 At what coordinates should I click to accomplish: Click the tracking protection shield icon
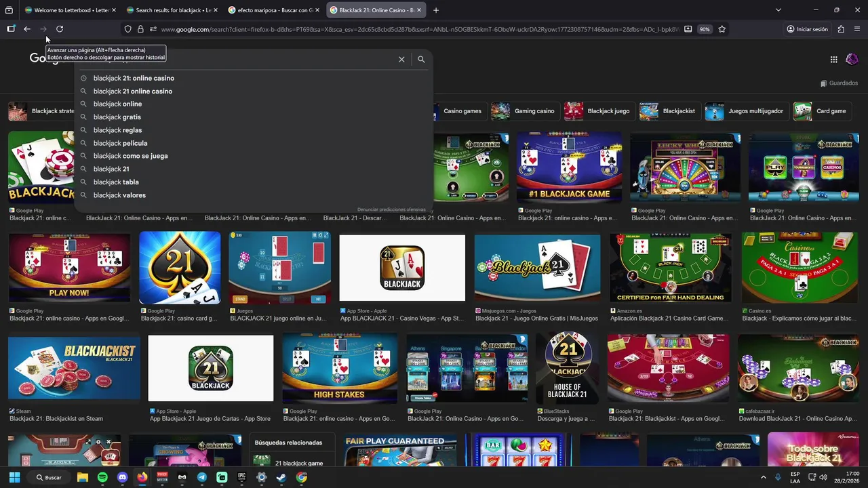coord(127,29)
